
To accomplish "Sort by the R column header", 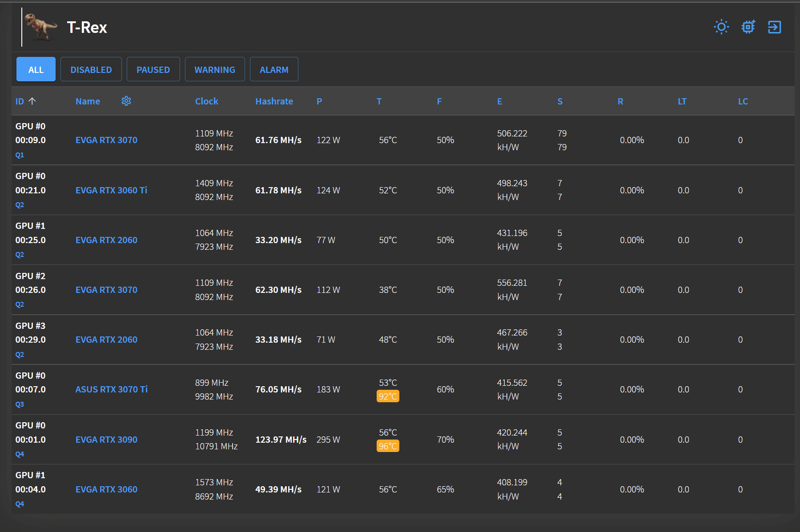I will click(620, 101).
